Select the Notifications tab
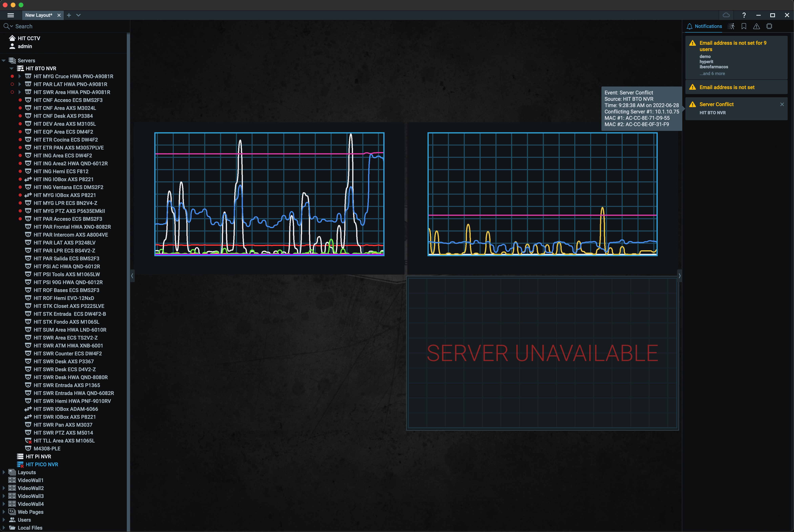This screenshot has height=532, width=794. point(704,27)
